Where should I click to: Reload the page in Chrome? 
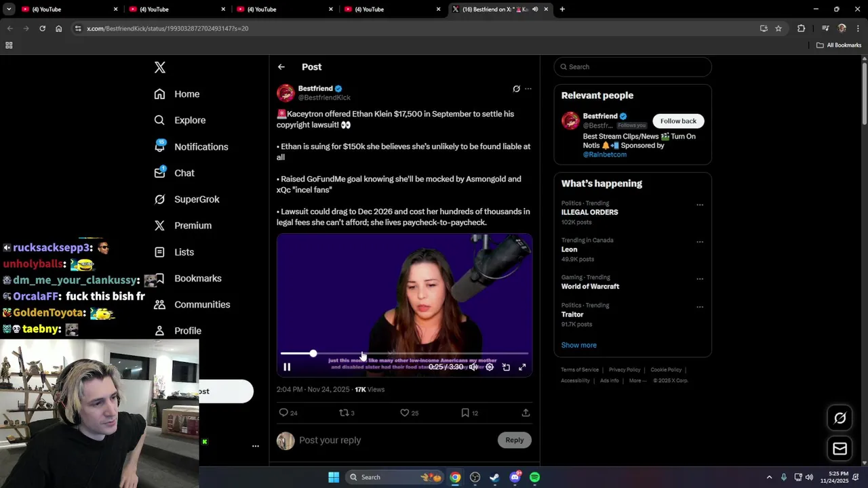[42, 28]
